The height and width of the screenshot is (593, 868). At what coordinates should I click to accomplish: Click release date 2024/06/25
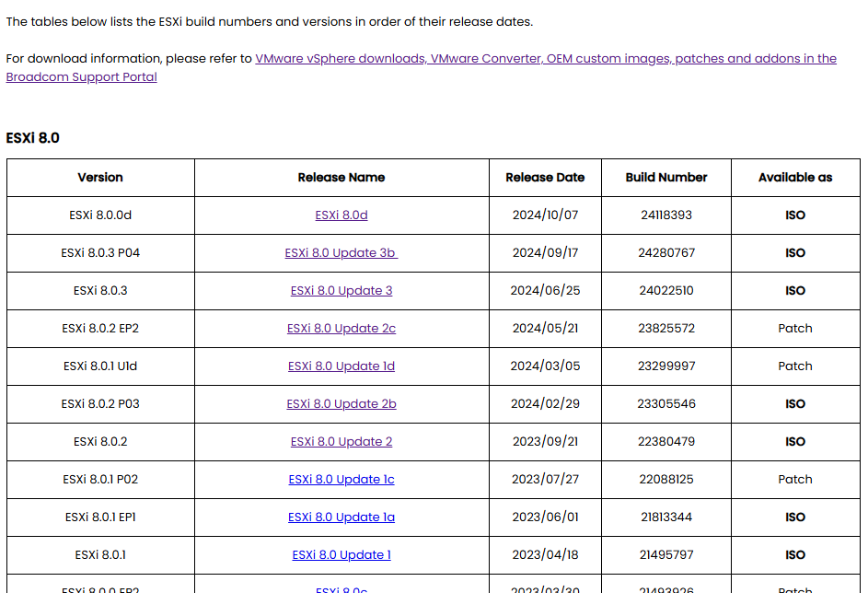click(545, 291)
